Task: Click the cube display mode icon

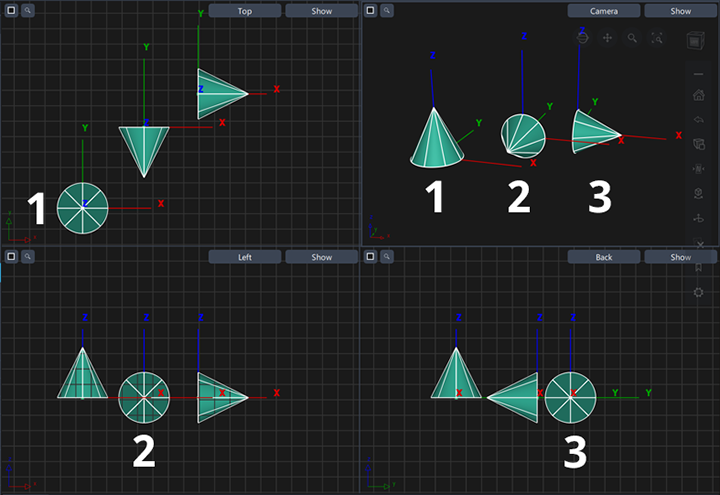Action: coord(698,144)
